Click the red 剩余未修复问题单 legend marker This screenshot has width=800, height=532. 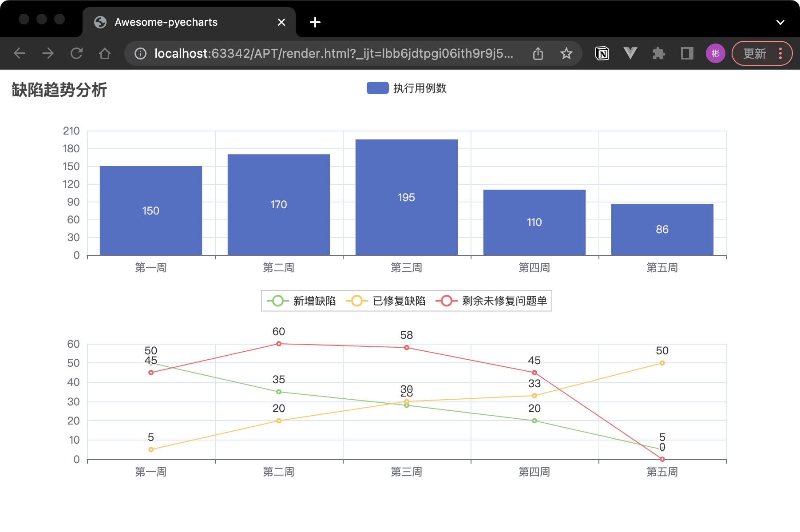447,301
